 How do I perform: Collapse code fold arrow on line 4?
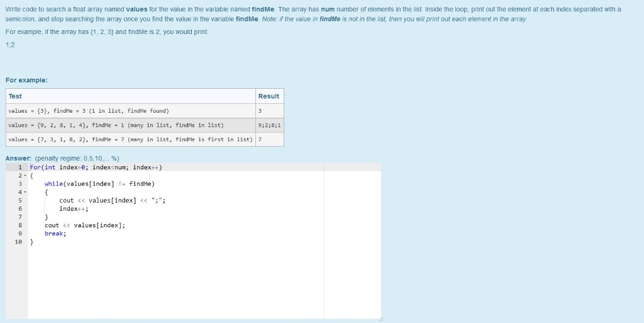click(25, 192)
